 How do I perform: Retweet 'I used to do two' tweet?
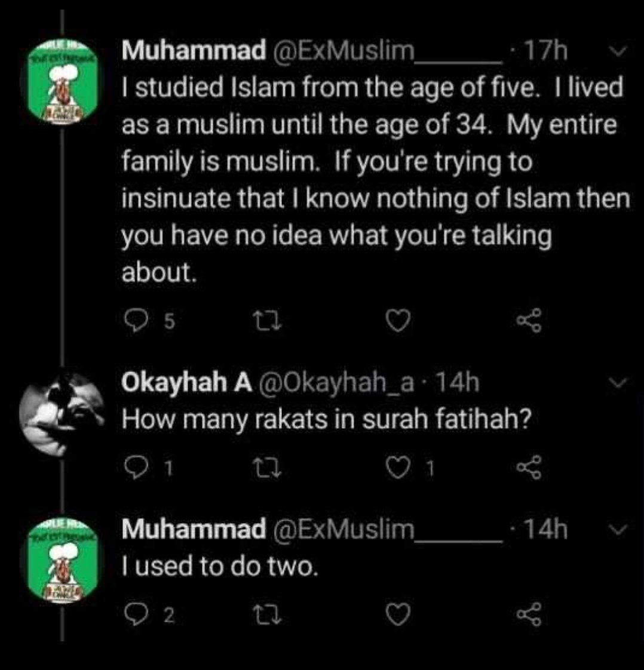tap(267, 615)
